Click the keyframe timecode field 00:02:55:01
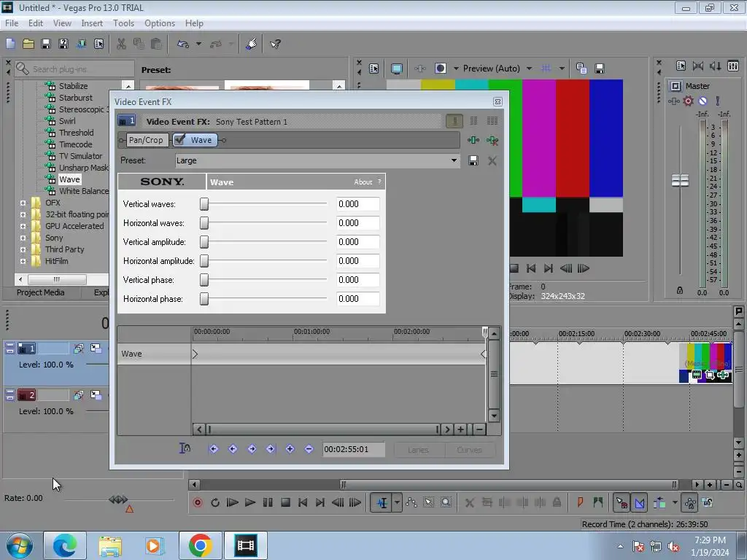Image resolution: width=747 pixels, height=560 pixels. point(353,449)
